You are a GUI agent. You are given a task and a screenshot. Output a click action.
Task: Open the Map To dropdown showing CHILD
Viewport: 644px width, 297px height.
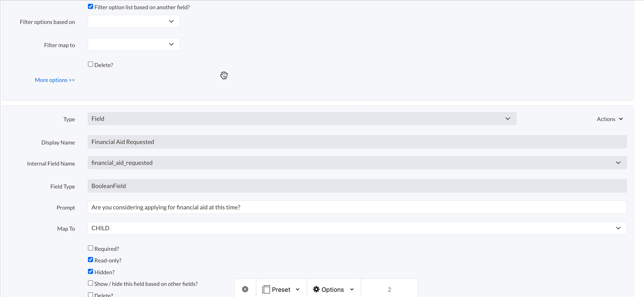click(357, 228)
